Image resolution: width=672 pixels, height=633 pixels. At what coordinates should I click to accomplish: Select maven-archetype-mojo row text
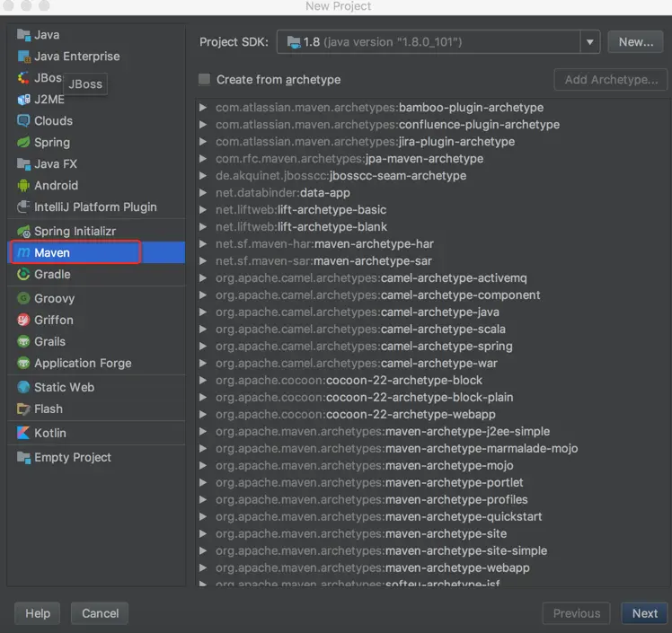pos(364,465)
